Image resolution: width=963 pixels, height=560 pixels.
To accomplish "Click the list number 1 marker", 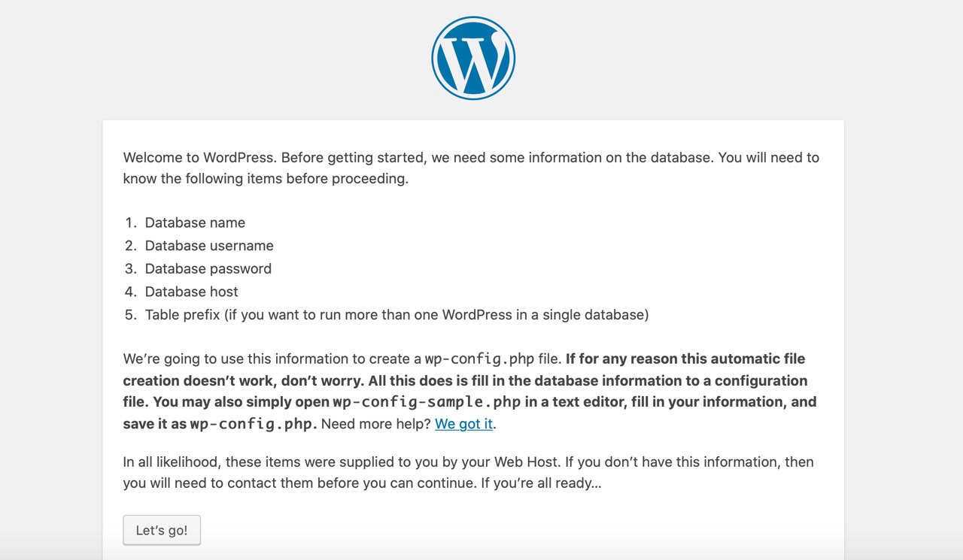I will click(x=131, y=222).
